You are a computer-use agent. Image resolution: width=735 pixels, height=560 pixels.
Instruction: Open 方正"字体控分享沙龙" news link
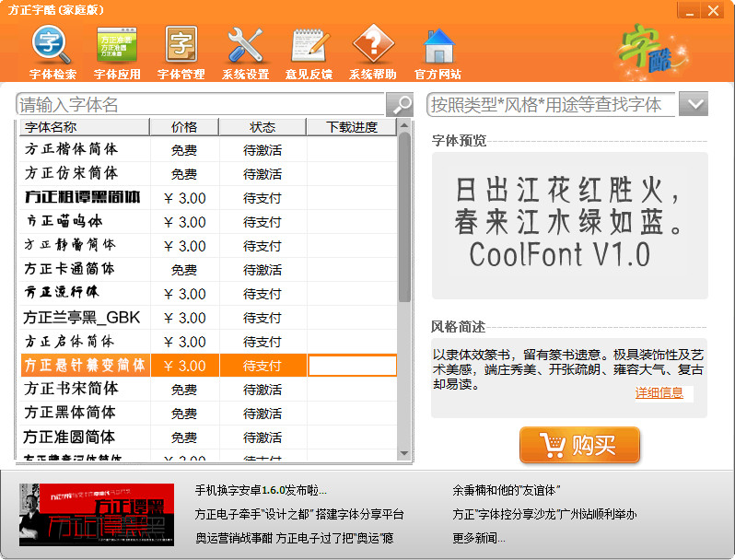click(x=544, y=514)
